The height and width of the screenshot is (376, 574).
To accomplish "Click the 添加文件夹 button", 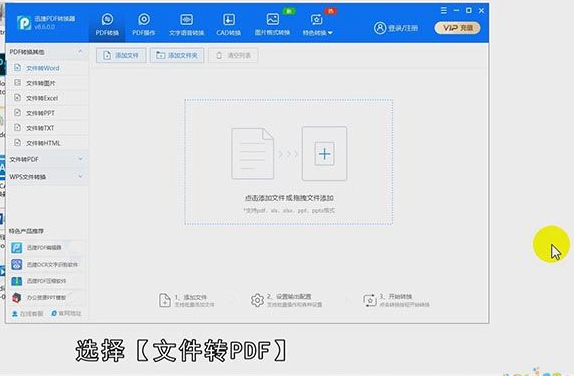I will pos(177,55).
